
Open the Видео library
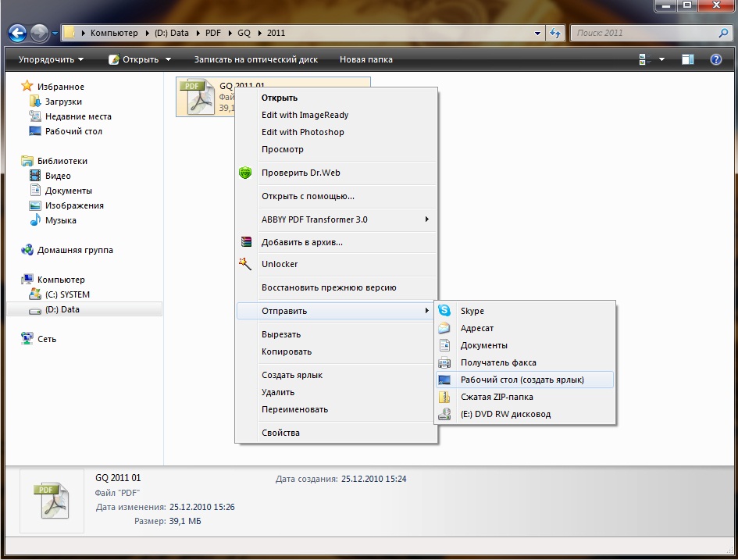(58, 176)
